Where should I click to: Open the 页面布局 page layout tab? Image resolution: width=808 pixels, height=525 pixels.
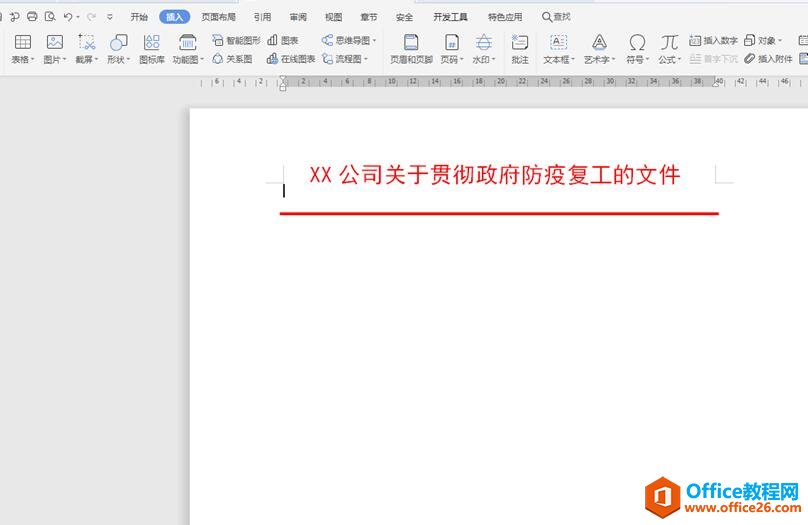tap(218, 17)
